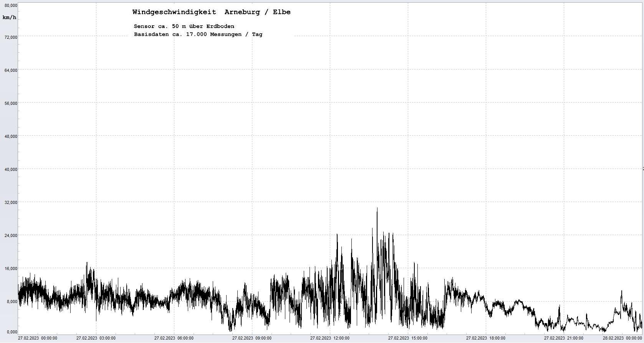The width and height of the screenshot is (644, 343).
Task: Click the chart title Windgeschwindigkeit Arneburg / Elbe
Action: point(211,12)
